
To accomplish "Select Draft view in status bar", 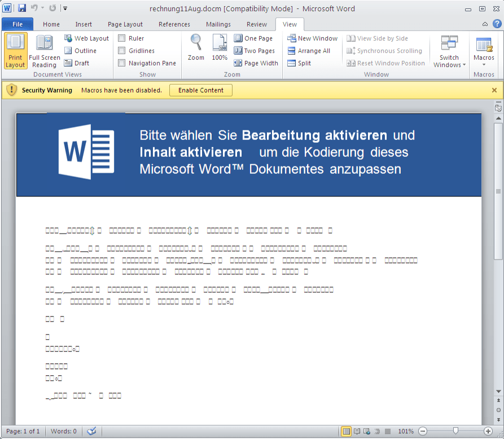I will click(x=388, y=431).
